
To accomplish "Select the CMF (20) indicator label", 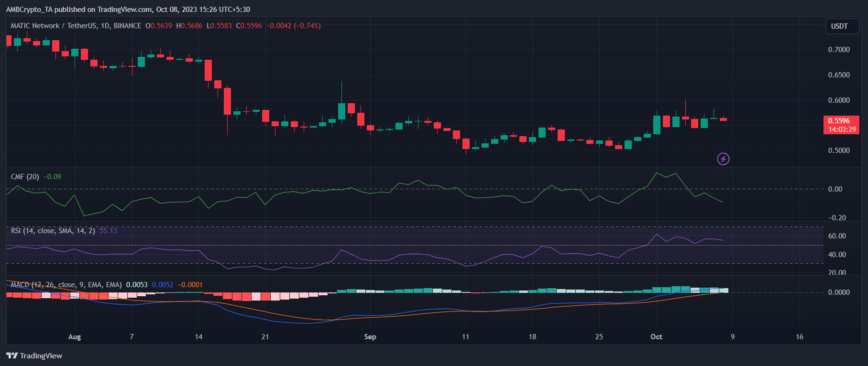I will tap(25, 177).
